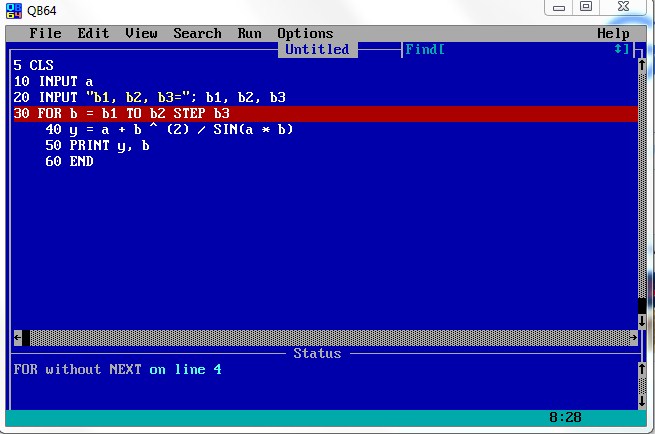Open the File menu
Screen dimensions: 655x434
click(45, 33)
